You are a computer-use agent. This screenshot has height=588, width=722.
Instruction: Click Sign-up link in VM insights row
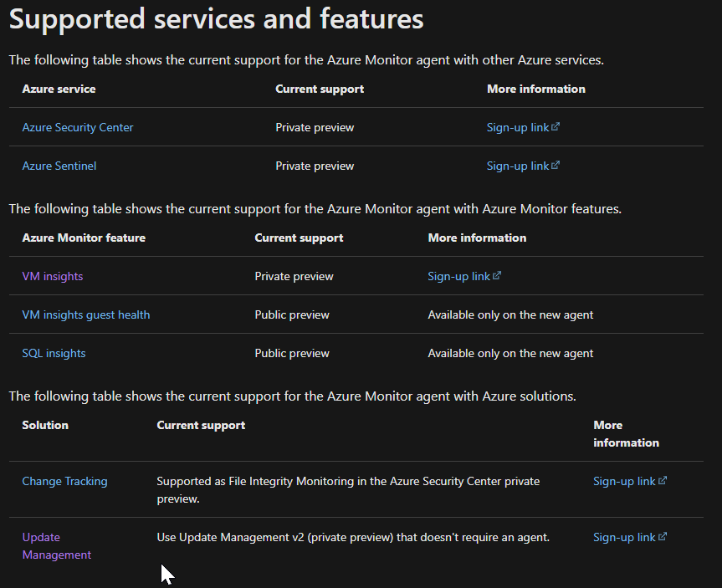click(458, 275)
